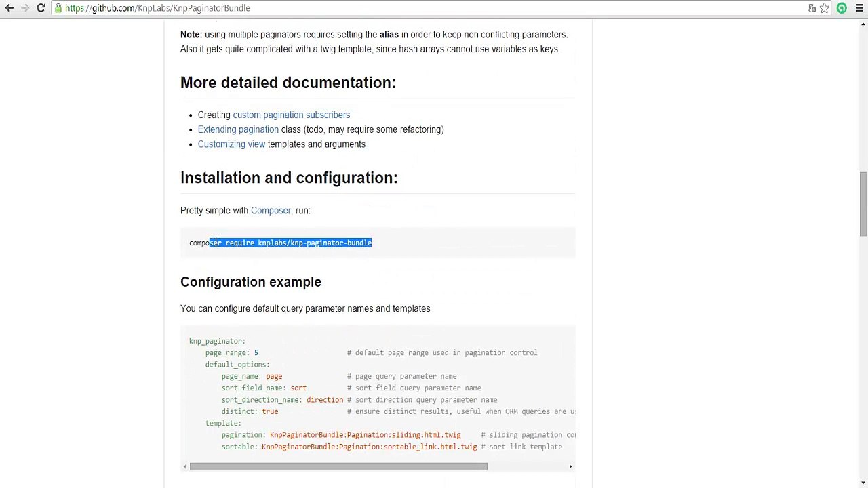Viewport: 868px width, 488px height.
Task: Click the code block's scroll-right arrow
Action: point(570,466)
